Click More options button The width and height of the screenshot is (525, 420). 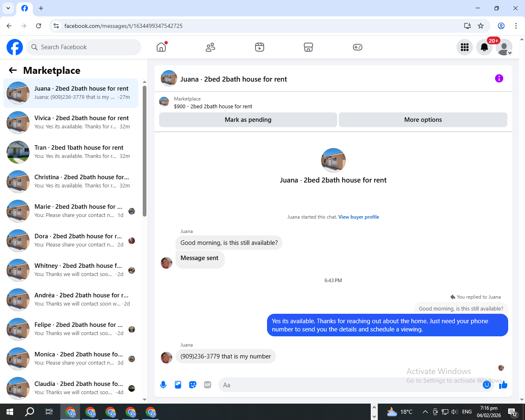(423, 120)
